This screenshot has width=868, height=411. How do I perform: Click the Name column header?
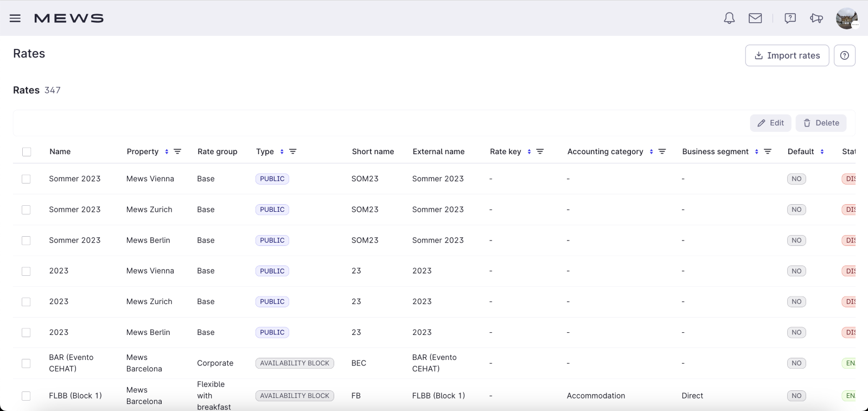(60, 152)
